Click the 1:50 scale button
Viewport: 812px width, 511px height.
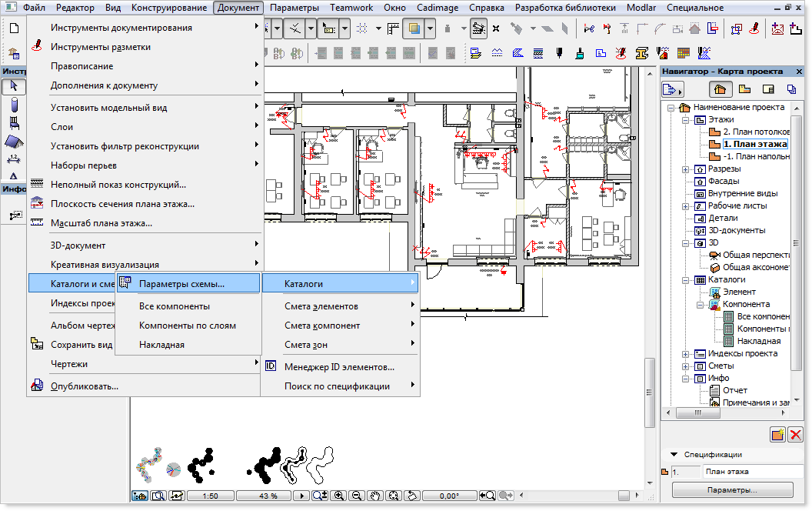[210, 496]
